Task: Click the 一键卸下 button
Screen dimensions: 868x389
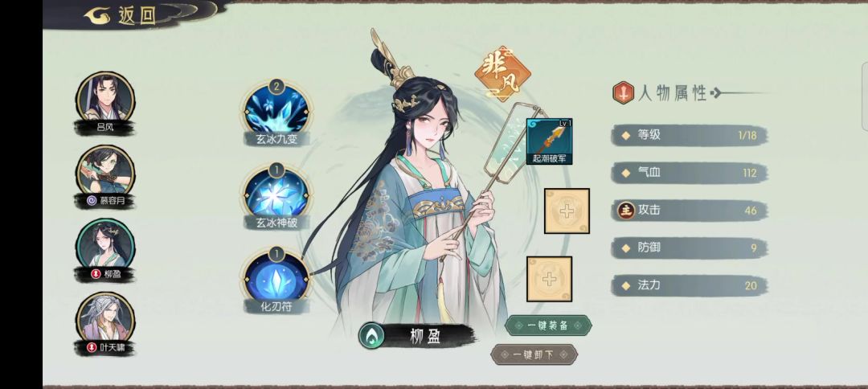Action: coord(534,354)
